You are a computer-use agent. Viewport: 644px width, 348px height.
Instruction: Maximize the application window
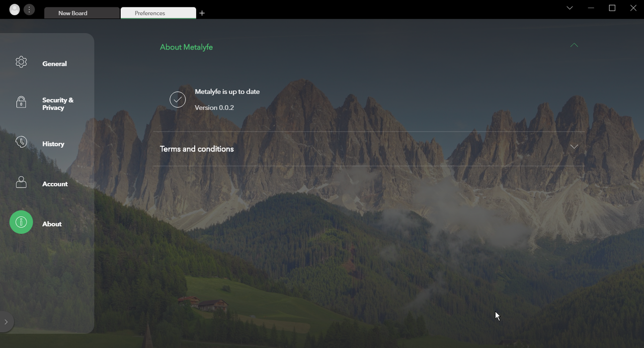pos(612,8)
